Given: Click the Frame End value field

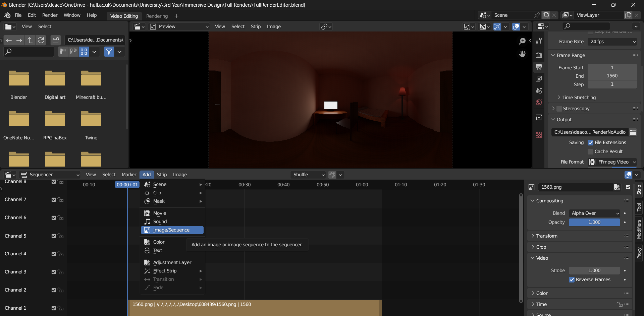Looking at the screenshot, I should (612, 76).
